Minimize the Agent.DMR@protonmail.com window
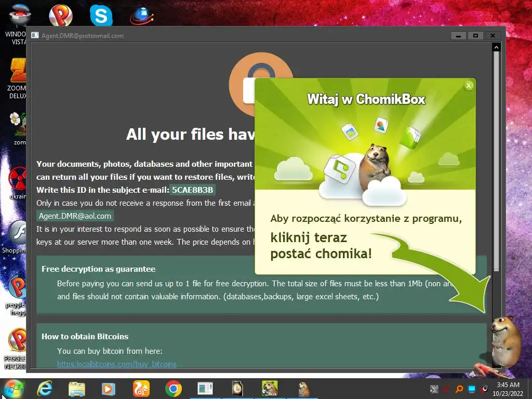 [458, 36]
